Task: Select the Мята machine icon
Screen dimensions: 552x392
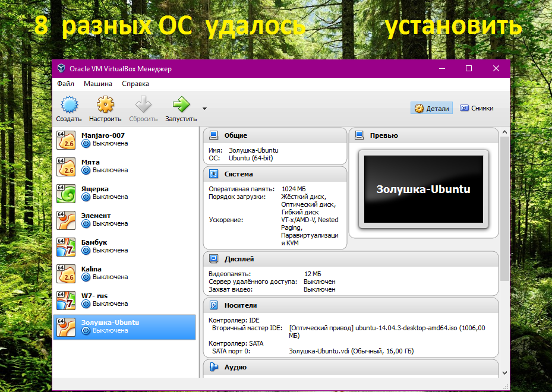Action: pyautogui.click(x=66, y=166)
